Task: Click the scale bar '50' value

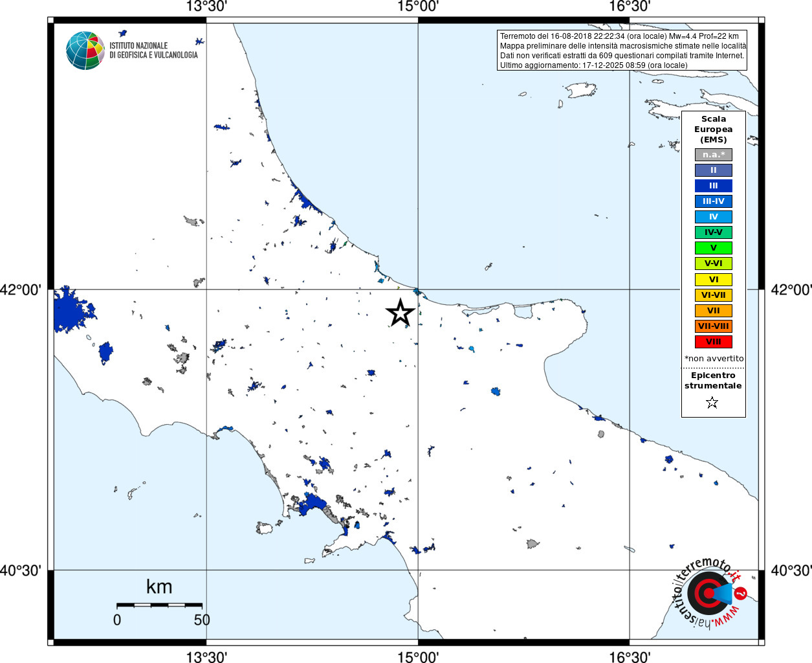Action: point(202,620)
